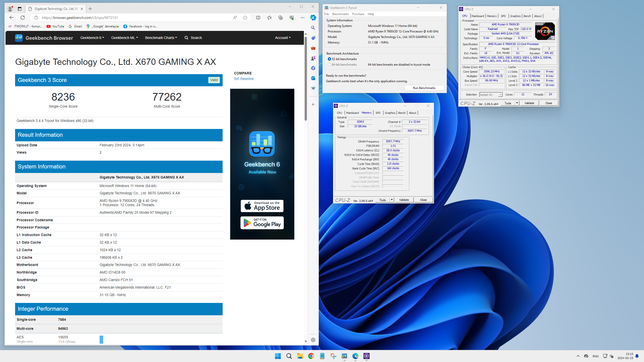Open the Gmail bookmark

[75, 26]
